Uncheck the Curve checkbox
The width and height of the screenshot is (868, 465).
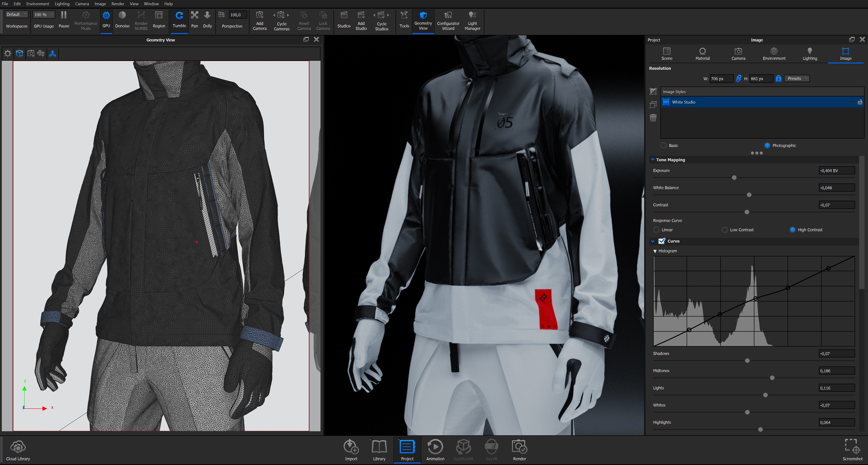pos(662,241)
